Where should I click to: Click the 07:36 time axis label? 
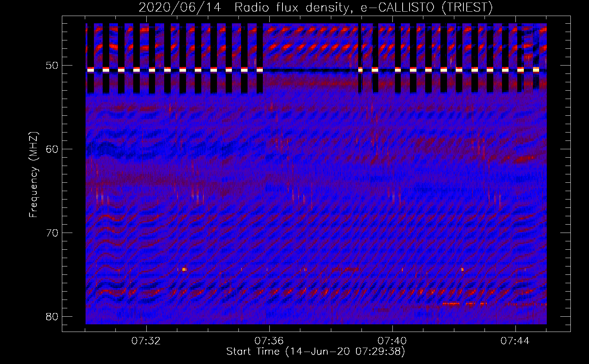tap(269, 341)
